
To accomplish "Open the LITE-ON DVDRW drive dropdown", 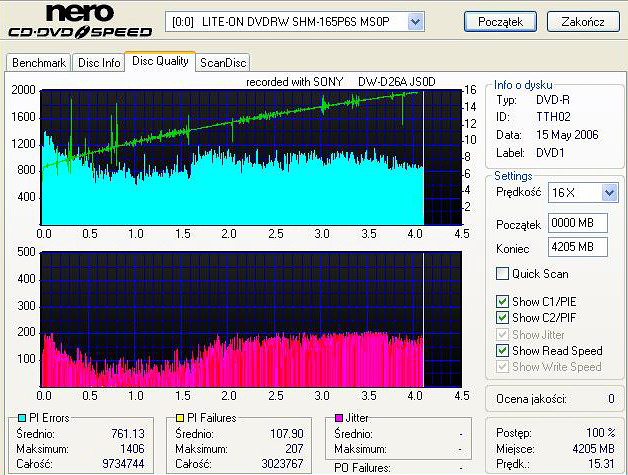I will 415,22.
